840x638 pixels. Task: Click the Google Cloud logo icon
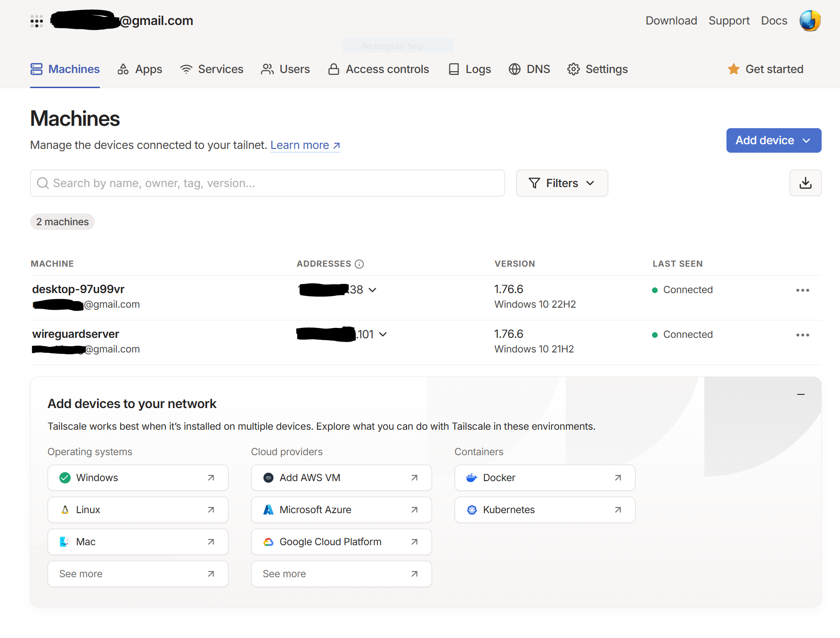click(268, 542)
